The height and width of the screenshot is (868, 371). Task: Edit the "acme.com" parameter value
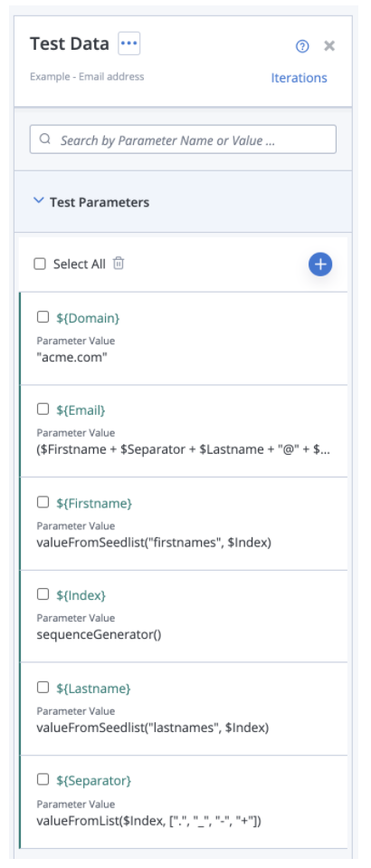click(71, 358)
